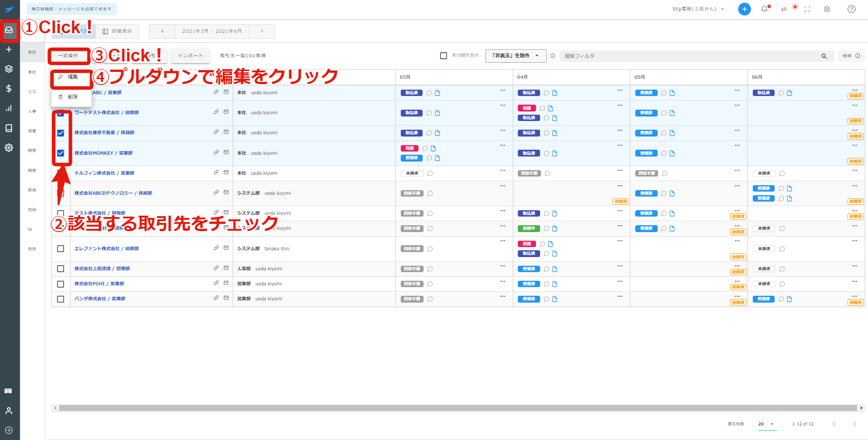The image size is (868, 440).
Task: Expand sidebar with circled arrow icon
Action: pos(9,430)
